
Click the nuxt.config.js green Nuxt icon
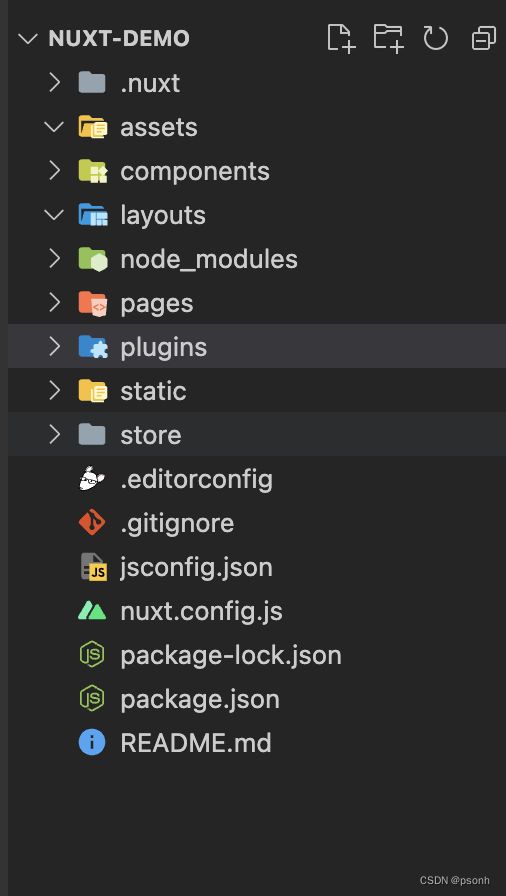92,611
